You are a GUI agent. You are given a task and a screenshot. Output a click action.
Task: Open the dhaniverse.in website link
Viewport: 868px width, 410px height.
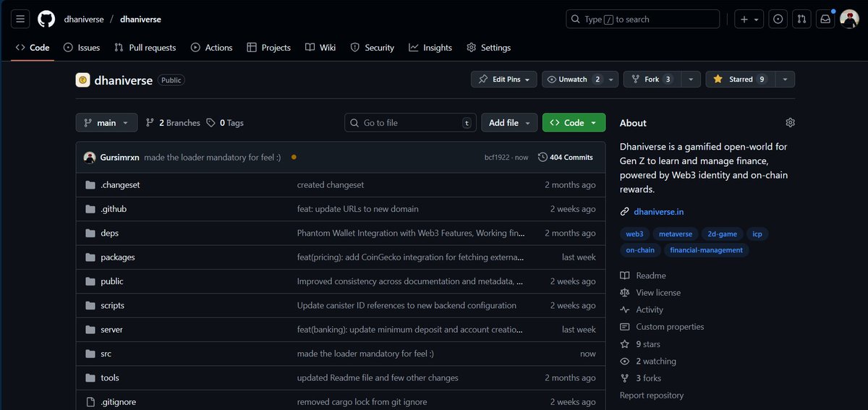point(658,212)
